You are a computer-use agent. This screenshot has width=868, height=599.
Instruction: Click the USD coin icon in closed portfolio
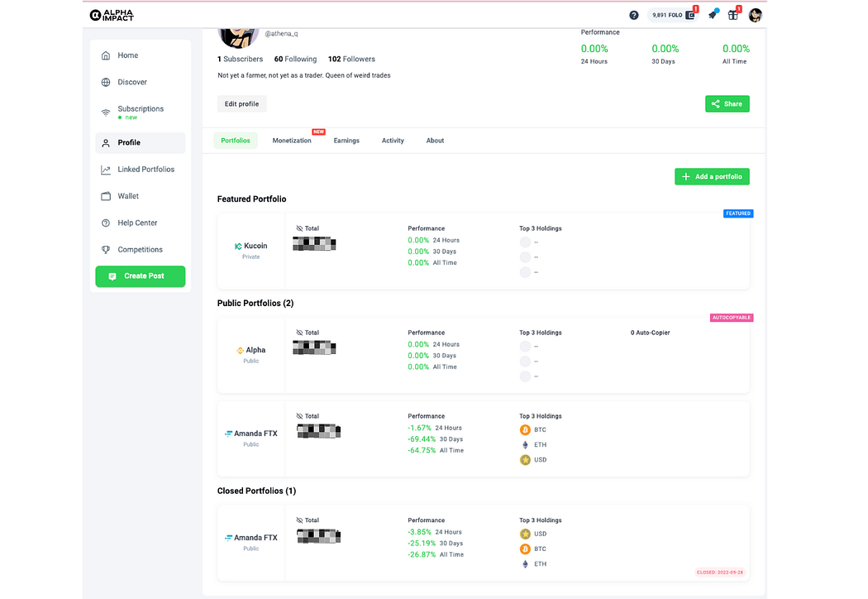525,534
